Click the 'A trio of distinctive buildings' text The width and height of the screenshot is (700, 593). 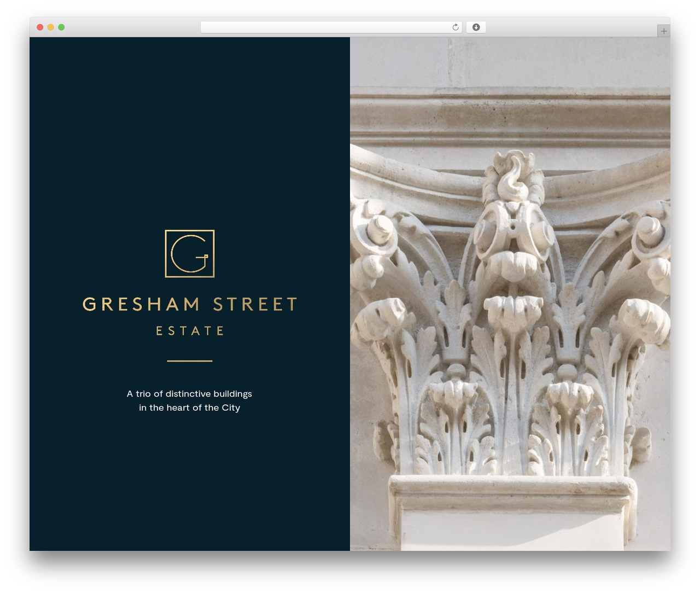[189, 394]
